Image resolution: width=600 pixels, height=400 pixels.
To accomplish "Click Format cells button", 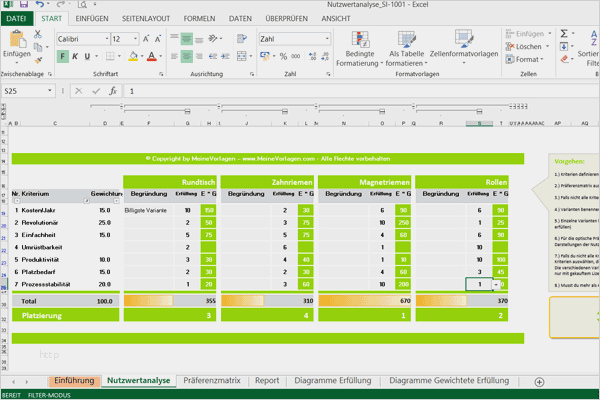I will click(x=525, y=59).
